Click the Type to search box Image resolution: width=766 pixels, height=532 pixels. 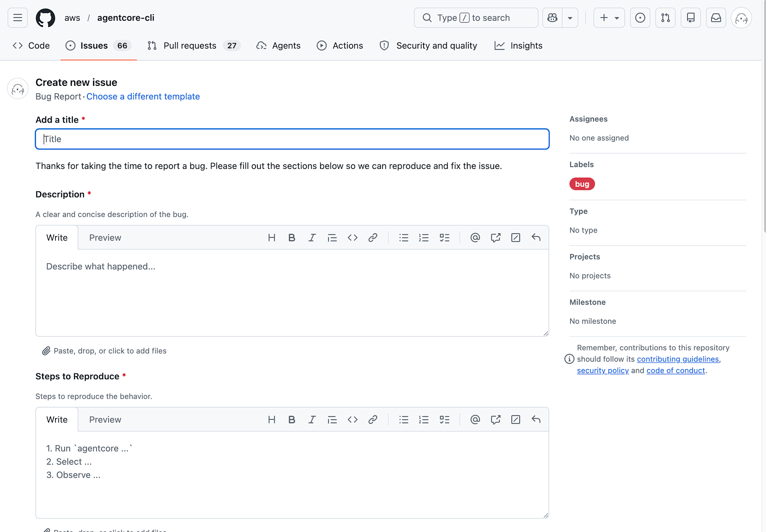click(476, 18)
